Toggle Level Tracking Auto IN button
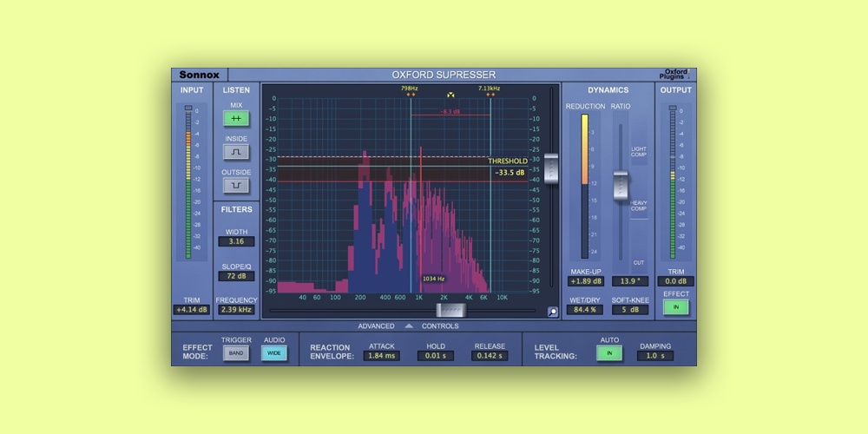 pyautogui.click(x=609, y=353)
